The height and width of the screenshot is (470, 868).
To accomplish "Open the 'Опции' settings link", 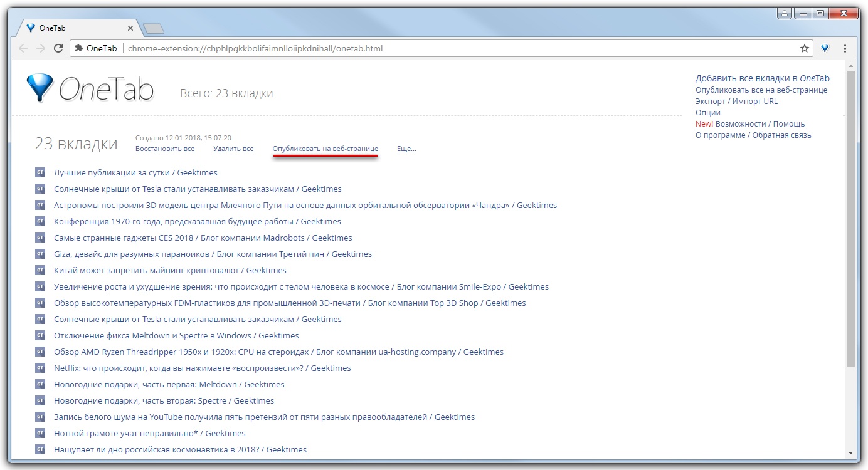I will click(708, 112).
